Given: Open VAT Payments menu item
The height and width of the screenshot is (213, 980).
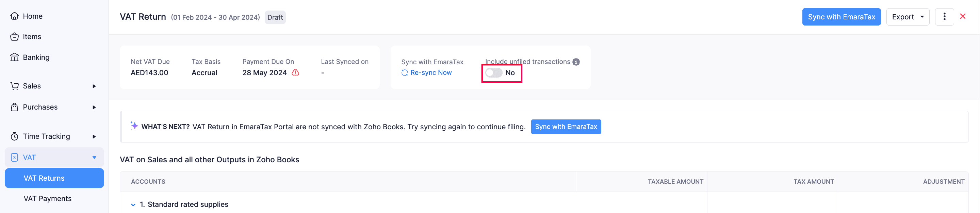Looking at the screenshot, I should [48, 199].
